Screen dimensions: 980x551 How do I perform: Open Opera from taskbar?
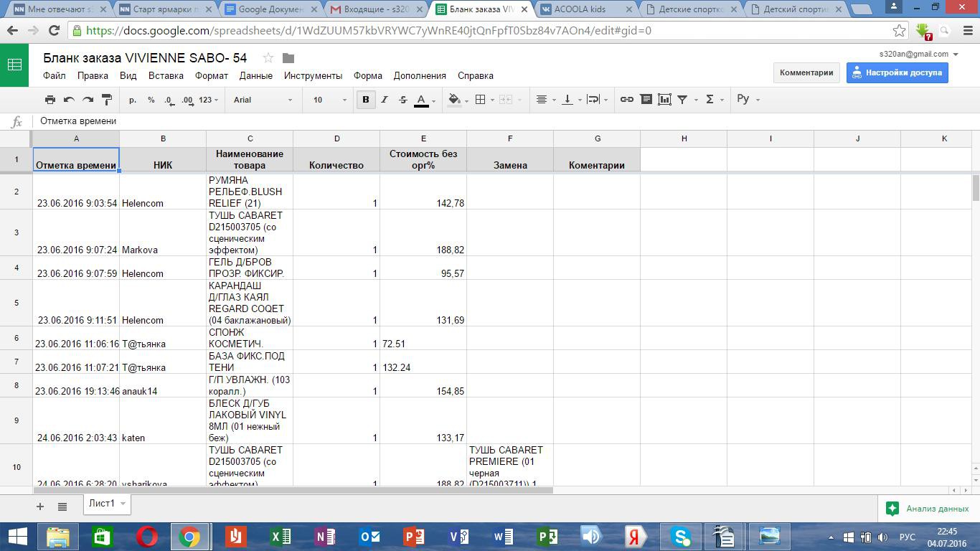click(147, 537)
